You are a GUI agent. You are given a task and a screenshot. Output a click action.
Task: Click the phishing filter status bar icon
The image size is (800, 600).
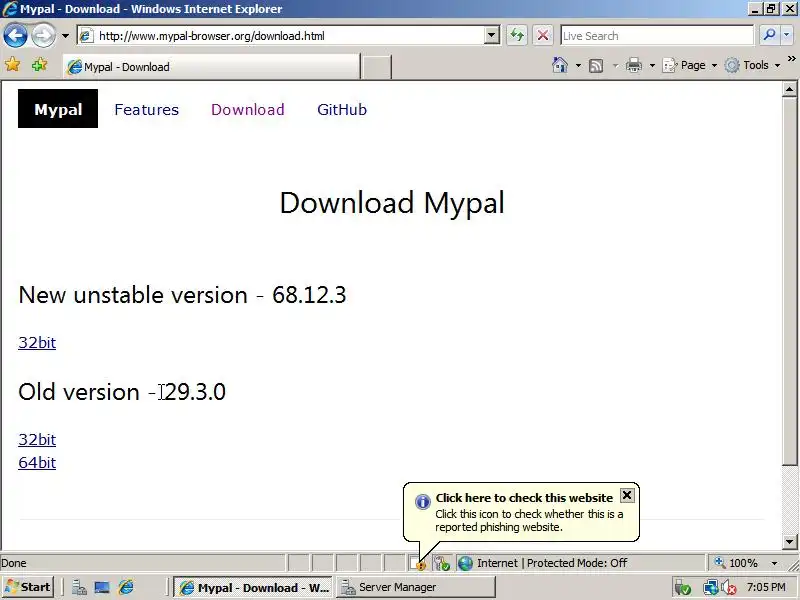(418, 563)
